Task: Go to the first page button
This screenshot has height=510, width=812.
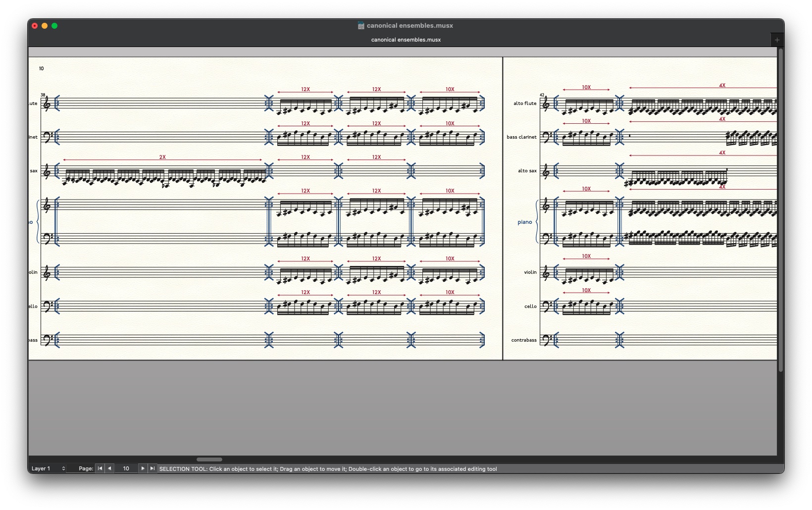Action: pyautogui.click(x=100, y=468)
